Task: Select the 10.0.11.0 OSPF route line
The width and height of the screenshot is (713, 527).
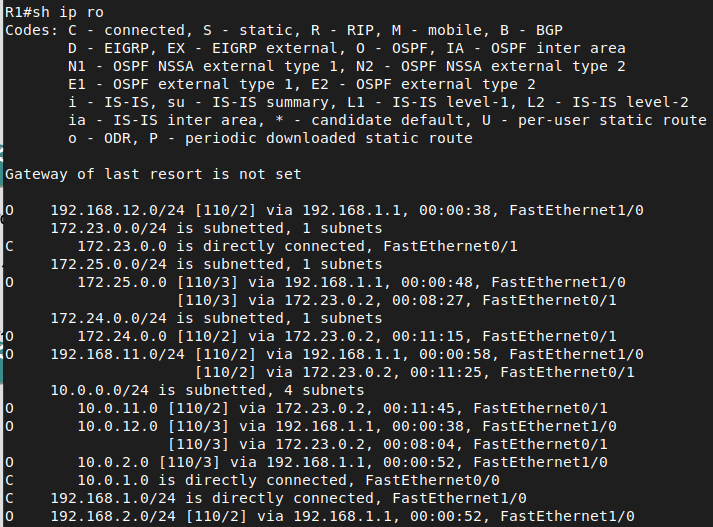Action: pyautogui.click(x=306, y=408)
